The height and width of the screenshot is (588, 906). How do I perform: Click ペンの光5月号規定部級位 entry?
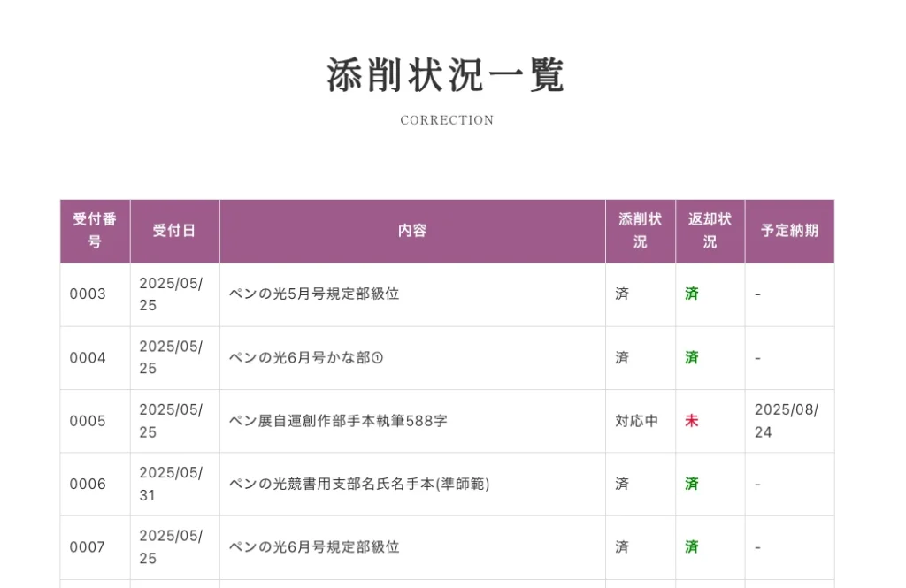[x=314, y=294]
